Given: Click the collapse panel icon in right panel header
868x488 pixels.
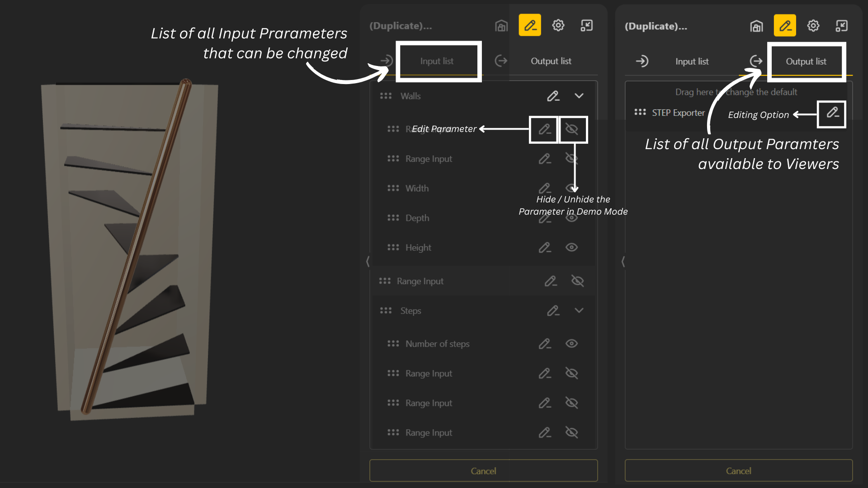Looking at the screenshot, I should coord(842,26).
